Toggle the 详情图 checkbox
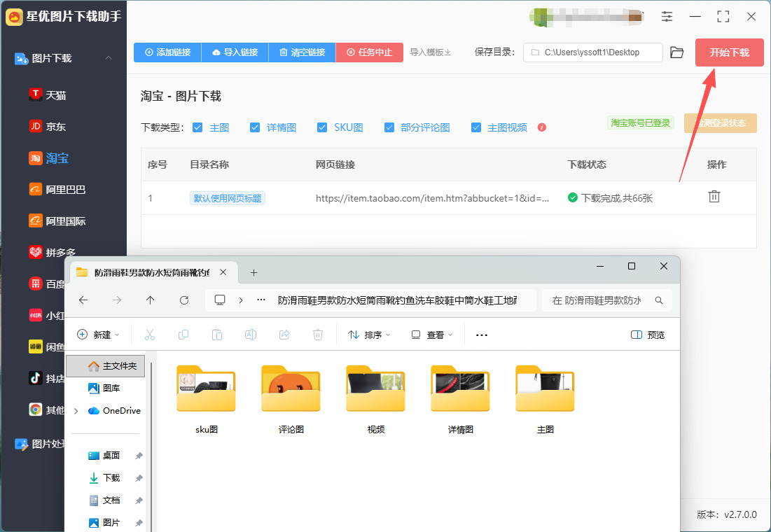 click(255, 127)
